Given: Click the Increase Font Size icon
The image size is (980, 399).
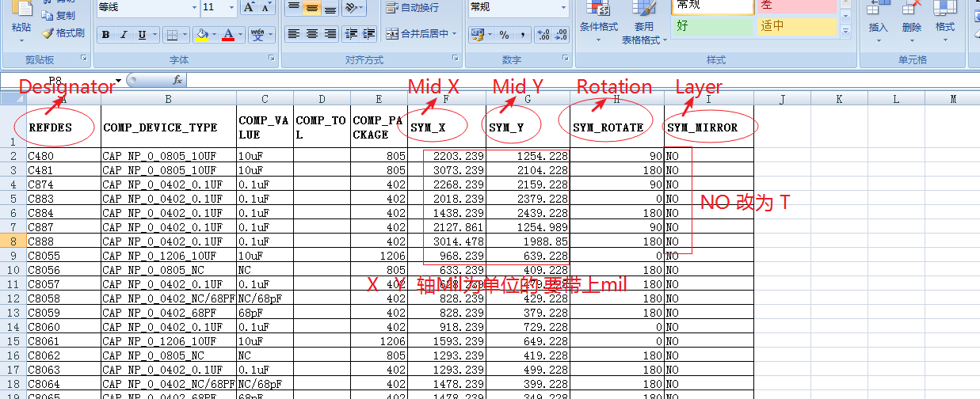Looking at the screenshot, I should [248, 7].
